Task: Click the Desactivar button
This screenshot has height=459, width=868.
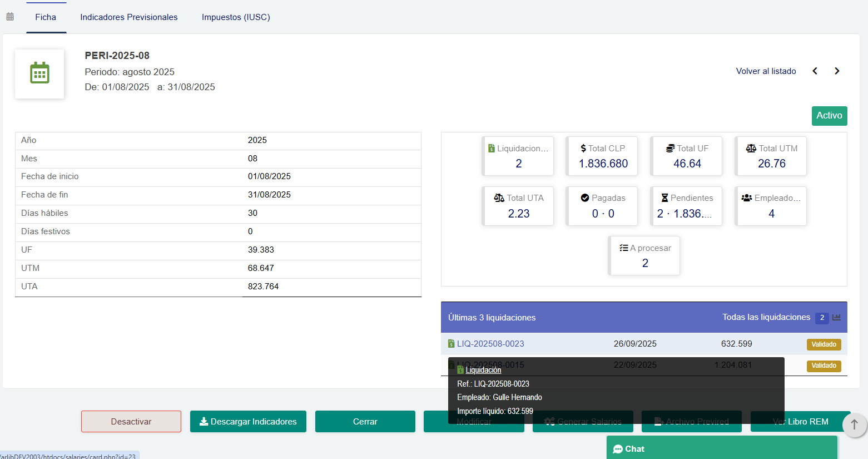Action: point(131,422)
